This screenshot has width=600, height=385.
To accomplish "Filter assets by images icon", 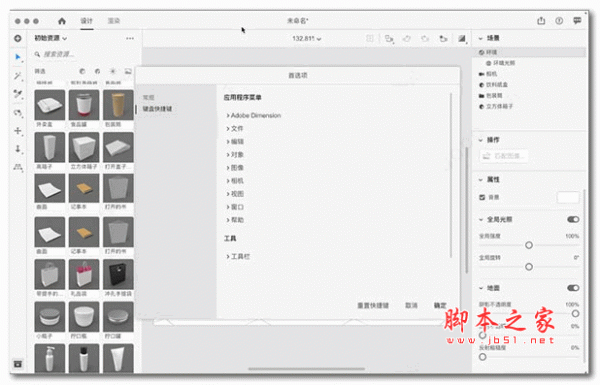I will [x=128, y=71].
